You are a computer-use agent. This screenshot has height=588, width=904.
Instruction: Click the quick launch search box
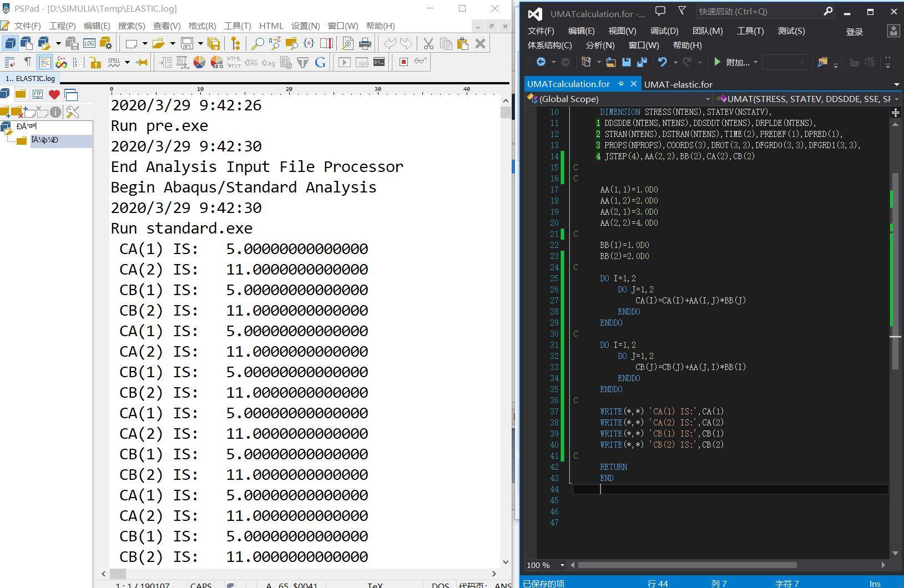(x=760, y=11)
